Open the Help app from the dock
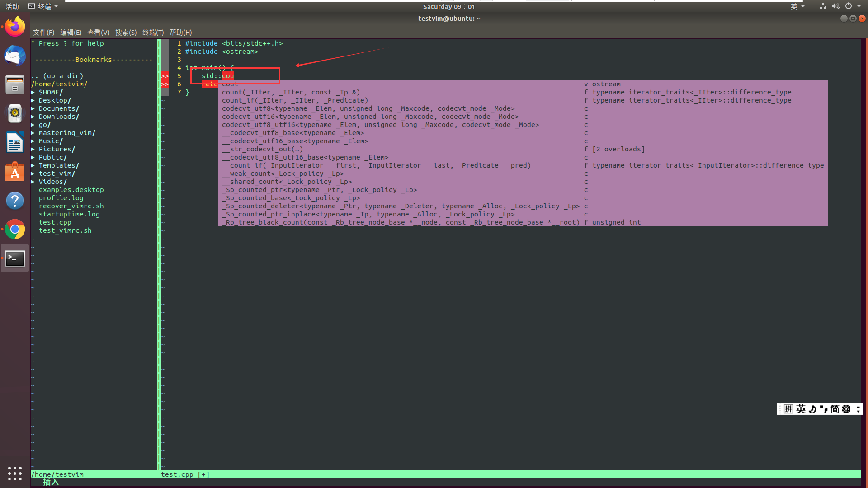Viewport: 868px width, 488px height. (14, 201)
